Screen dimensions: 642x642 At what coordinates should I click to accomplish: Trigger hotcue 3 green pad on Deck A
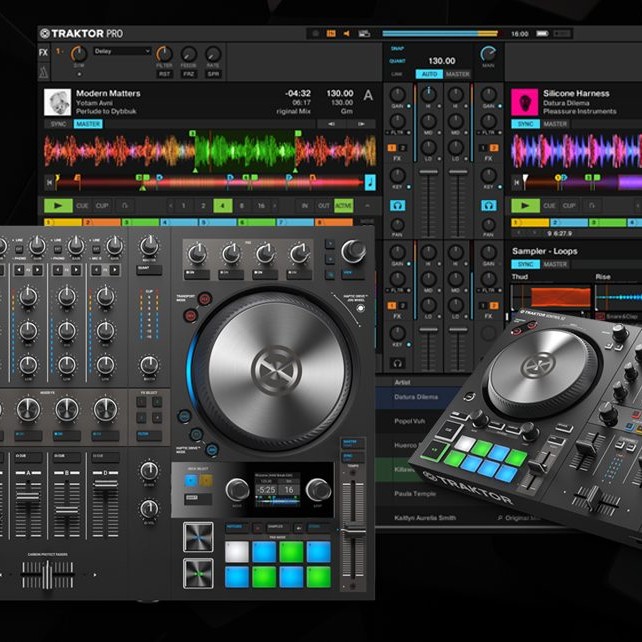[x=140, y=222]
